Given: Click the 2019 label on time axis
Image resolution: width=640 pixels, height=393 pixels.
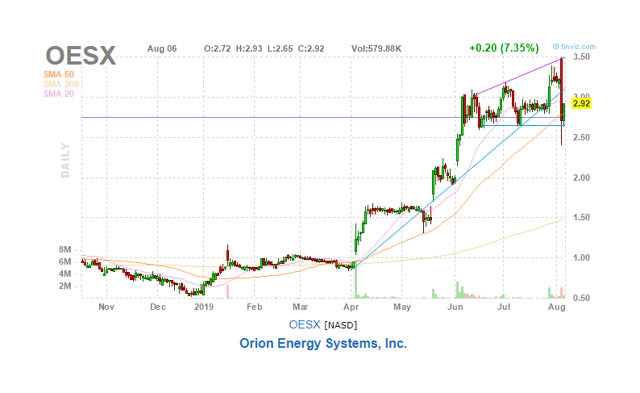Looking at the screenshot, I should point(204,306).
